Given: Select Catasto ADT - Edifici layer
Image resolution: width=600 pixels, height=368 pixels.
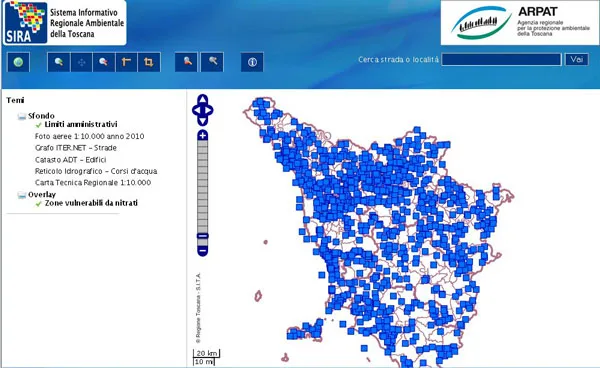Looking at the screenshot, I should (71, 160).
